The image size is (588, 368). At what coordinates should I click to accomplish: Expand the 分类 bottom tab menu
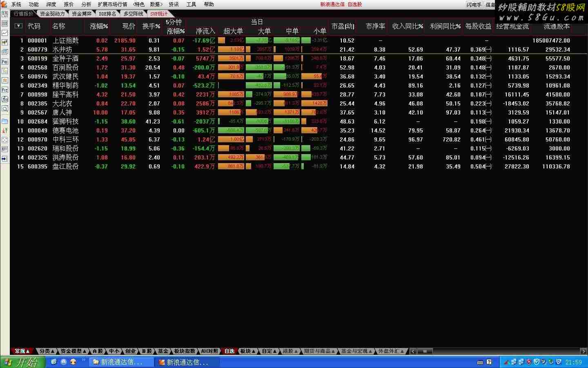[x=47, y=351]
